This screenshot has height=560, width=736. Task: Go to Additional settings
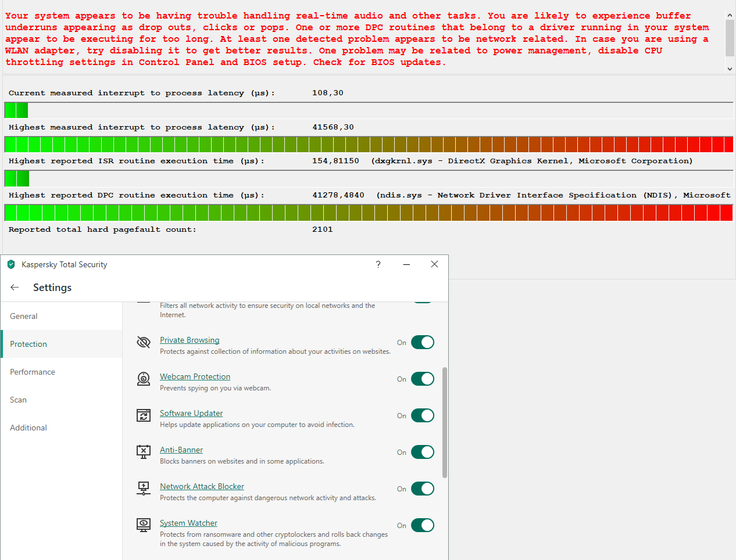(62, 428)
